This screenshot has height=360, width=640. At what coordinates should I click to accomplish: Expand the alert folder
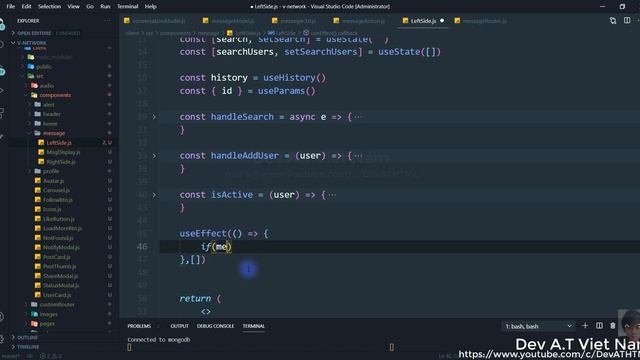[x=48, y=104]
